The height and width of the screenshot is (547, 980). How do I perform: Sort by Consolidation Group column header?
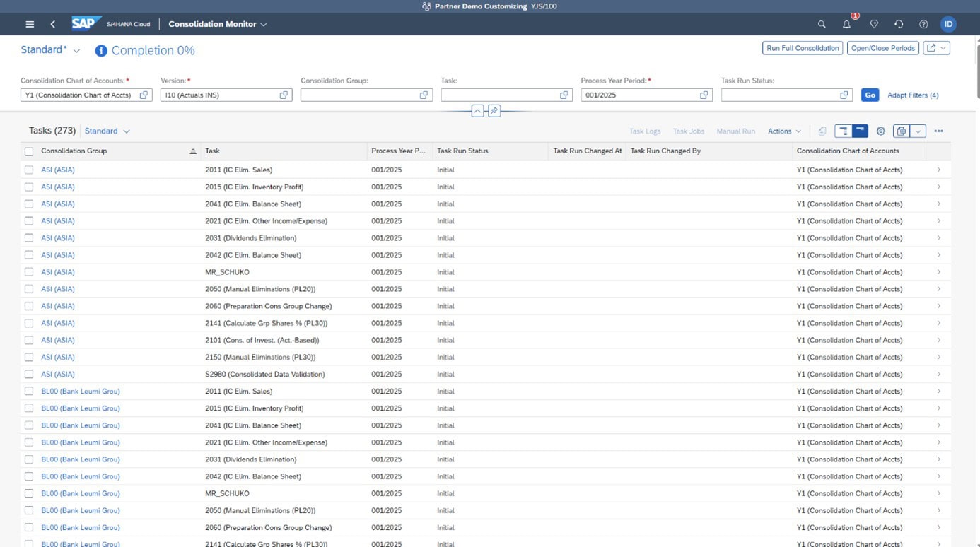[74, 151]
